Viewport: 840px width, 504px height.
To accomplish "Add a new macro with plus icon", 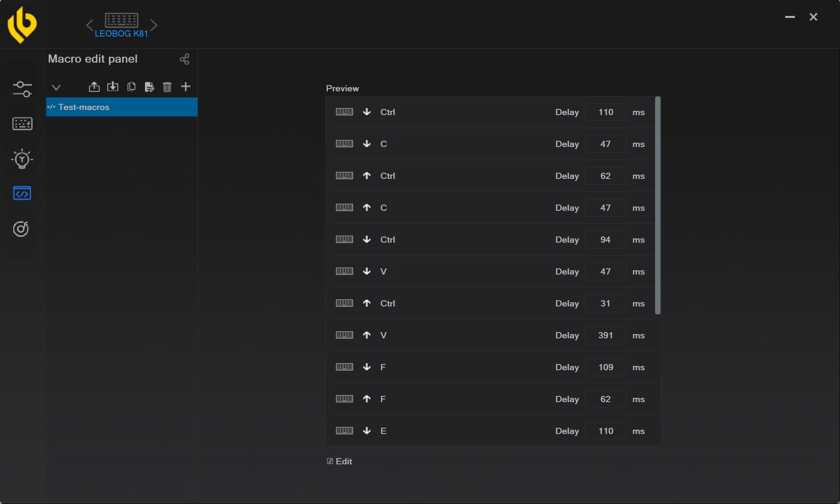I will click(x=186, y=86).
